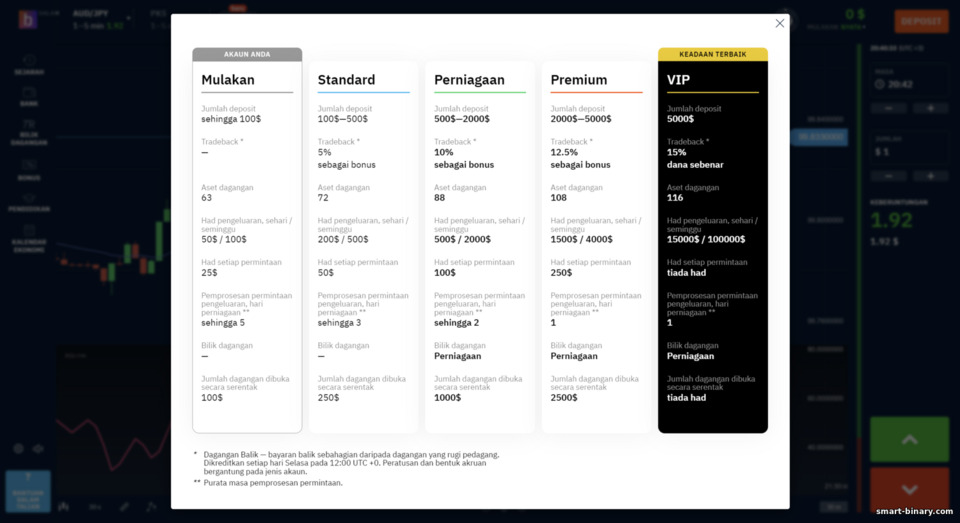Click the red Down trade button

click(x=910, y=489)
